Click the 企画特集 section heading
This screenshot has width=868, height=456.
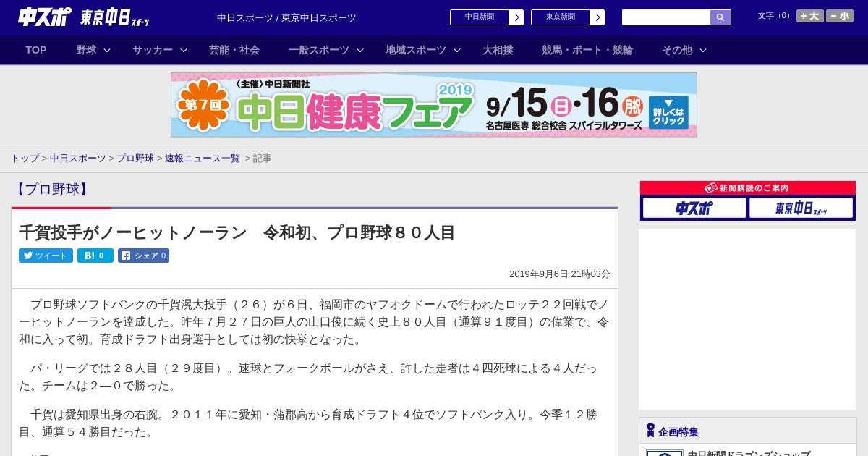678,431
